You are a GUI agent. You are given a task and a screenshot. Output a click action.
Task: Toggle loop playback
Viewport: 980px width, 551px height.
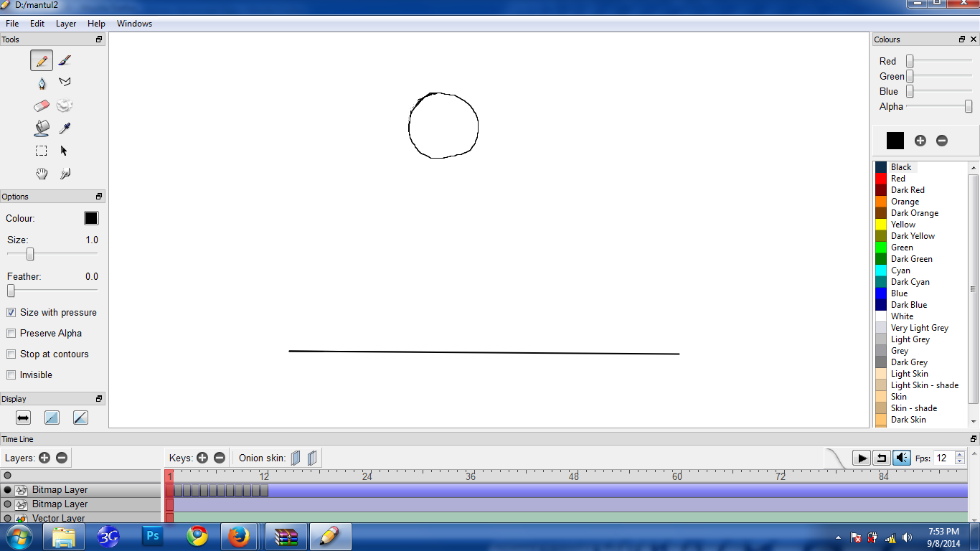pyautogui.click(x=882, y=458)
